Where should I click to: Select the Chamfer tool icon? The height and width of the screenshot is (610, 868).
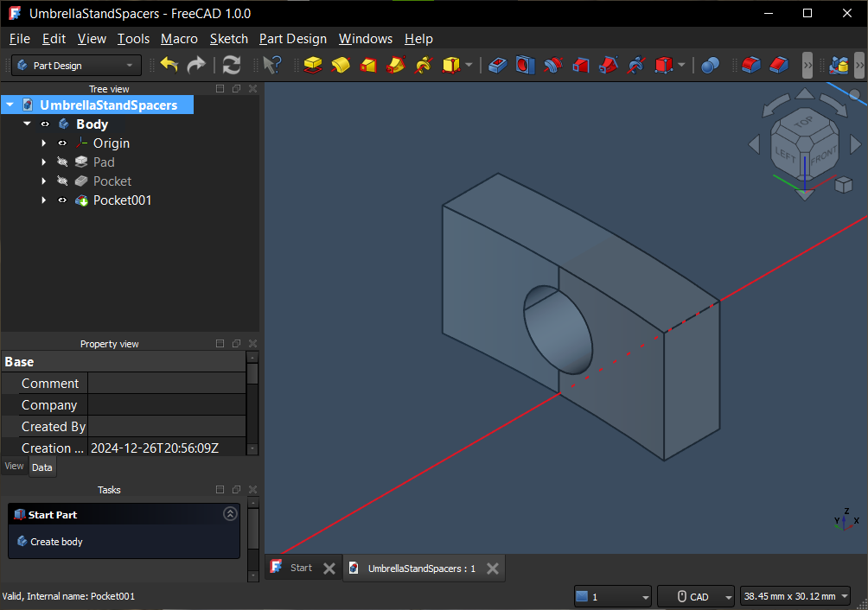pyautogui.click(x=779, y=66)
